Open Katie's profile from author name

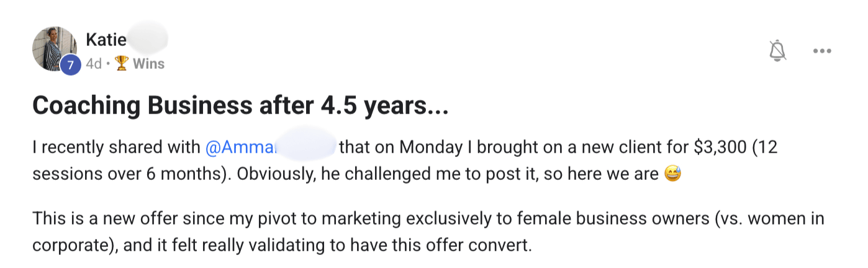106,40
